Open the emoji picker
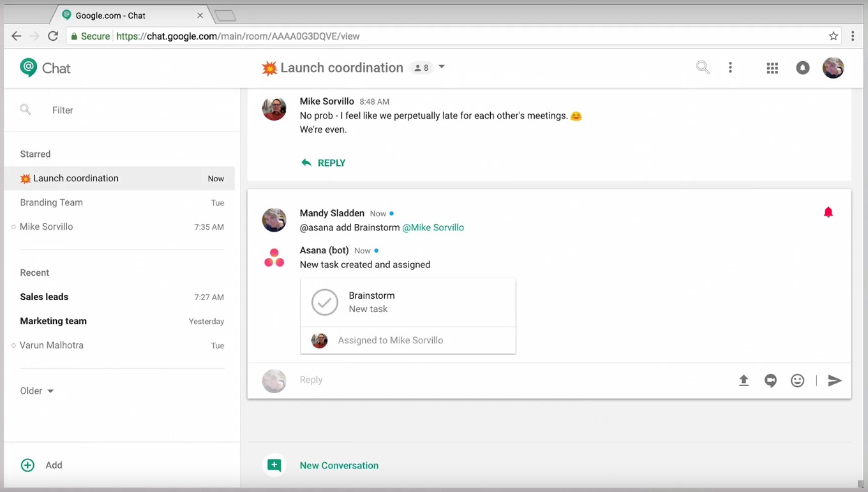Viewport: 868px width, 492px height. click(x=798, y=381)
